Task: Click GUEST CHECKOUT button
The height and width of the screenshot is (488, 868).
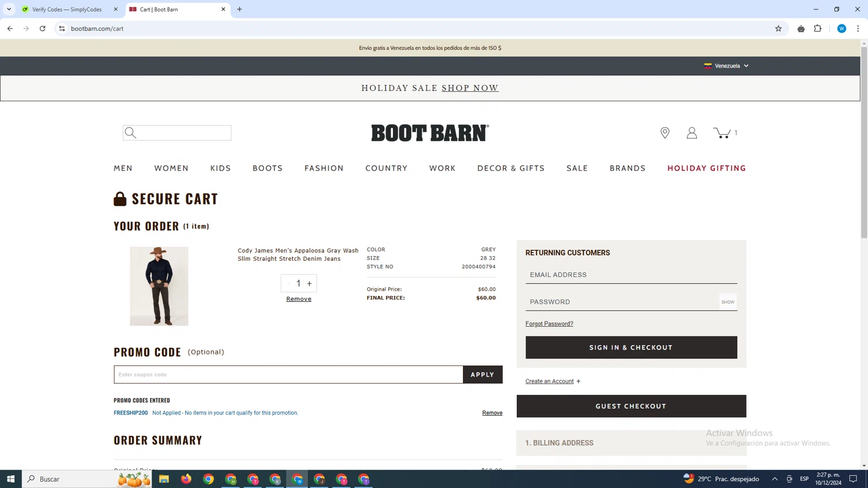Action: point(631,406)
